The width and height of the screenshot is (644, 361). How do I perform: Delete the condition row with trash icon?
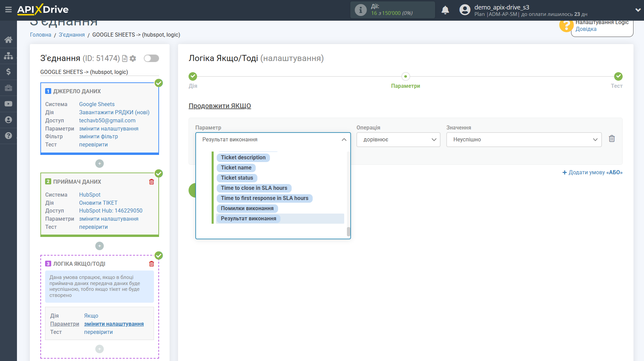tap(612, 139)
